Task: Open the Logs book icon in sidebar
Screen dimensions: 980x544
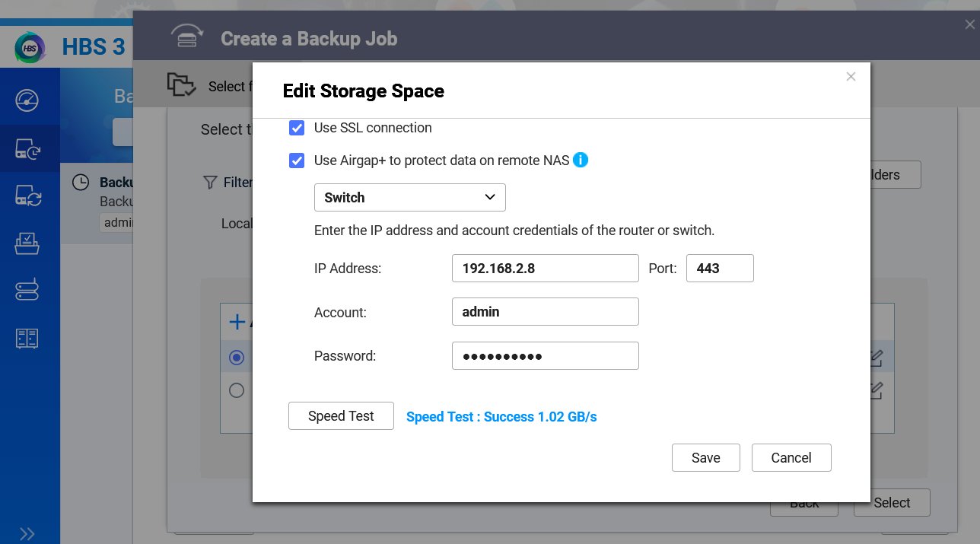Action: pyautogui.click(x=27, y=338)
